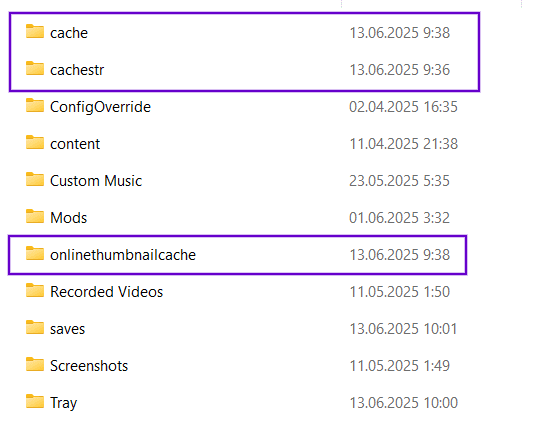Click the saves modified date 13.06.2025 10:01
The height and width of the screenshot is (427, 536).
[x=403, y=329]
